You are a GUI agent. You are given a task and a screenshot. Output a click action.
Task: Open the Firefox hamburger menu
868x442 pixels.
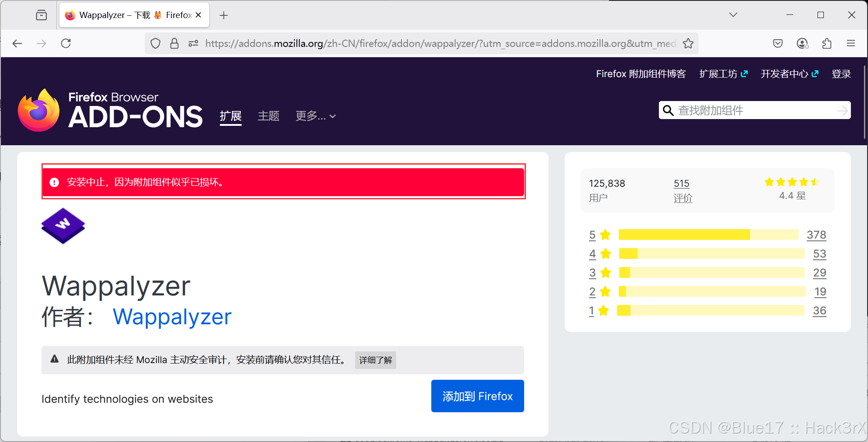pos(851,43)
